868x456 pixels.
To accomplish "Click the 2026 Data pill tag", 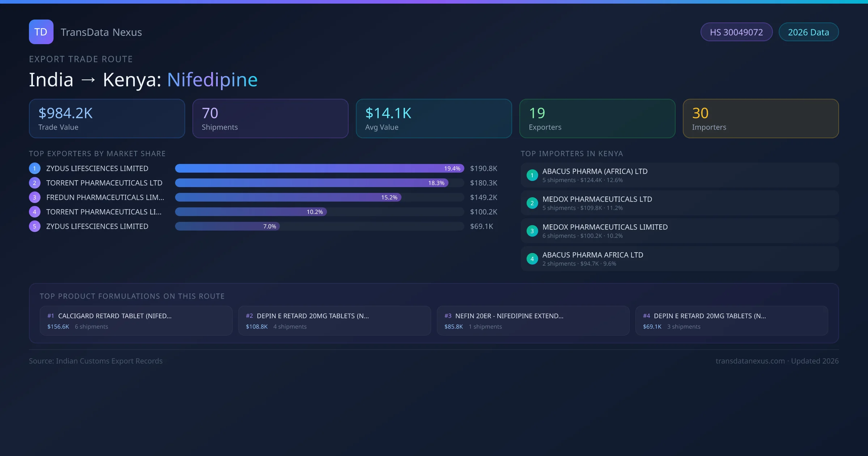I will tap(808, 32).
